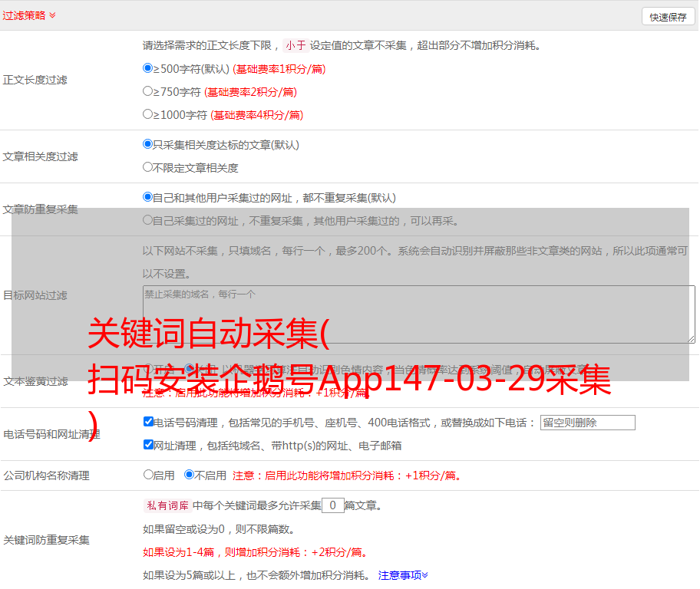Click the 留空则删除 replacement phone field
This screenshot has height=589, width=700.
coord(587,423)
